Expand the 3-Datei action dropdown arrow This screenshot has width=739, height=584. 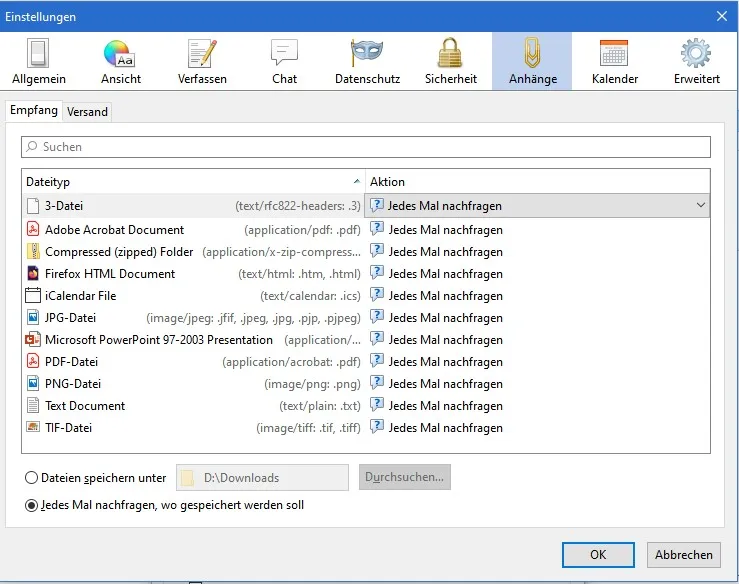700,205
